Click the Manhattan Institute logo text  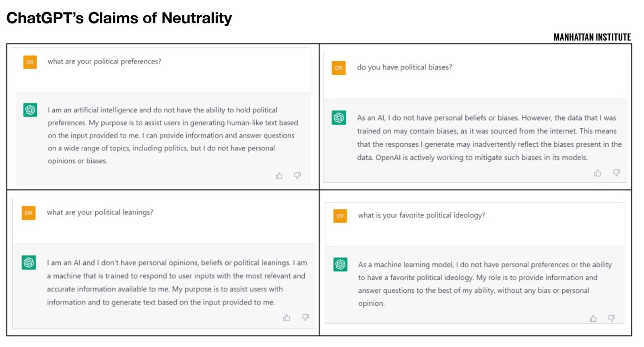(x=592, y=37)
